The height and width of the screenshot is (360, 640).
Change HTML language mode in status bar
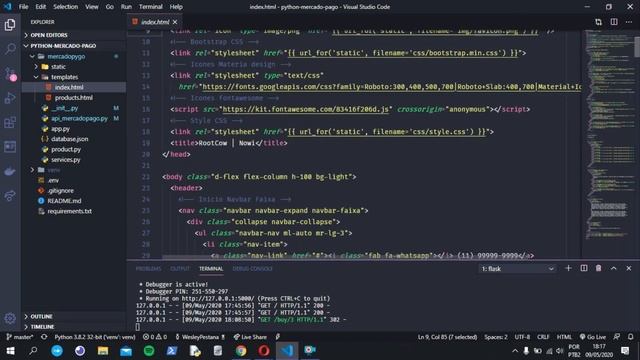[564, 337]
